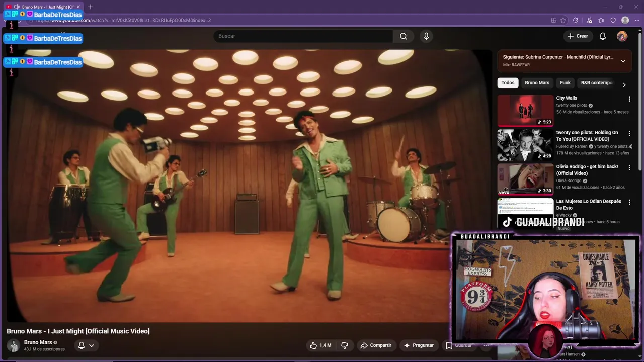Open the browser shield icon
The image size is (644, 362).
point(613,20)
